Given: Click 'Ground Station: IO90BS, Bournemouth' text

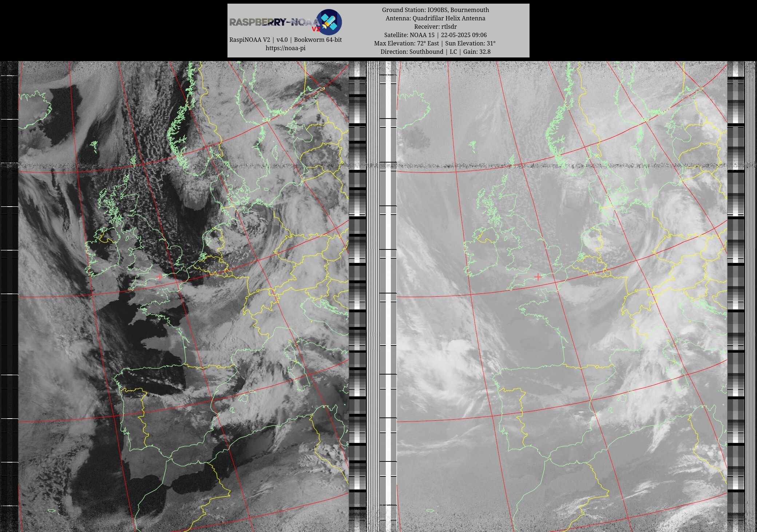Looking at the screenshot, I should [x=435, y=10].
